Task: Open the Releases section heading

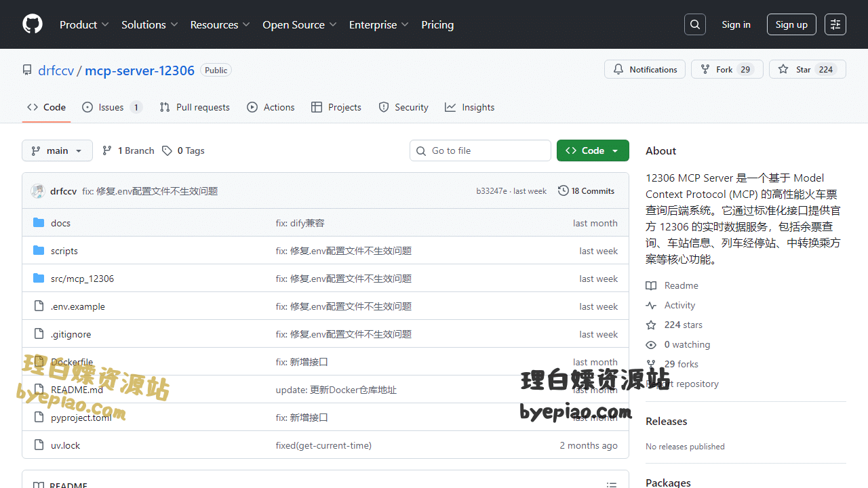Action: point(667,421)
